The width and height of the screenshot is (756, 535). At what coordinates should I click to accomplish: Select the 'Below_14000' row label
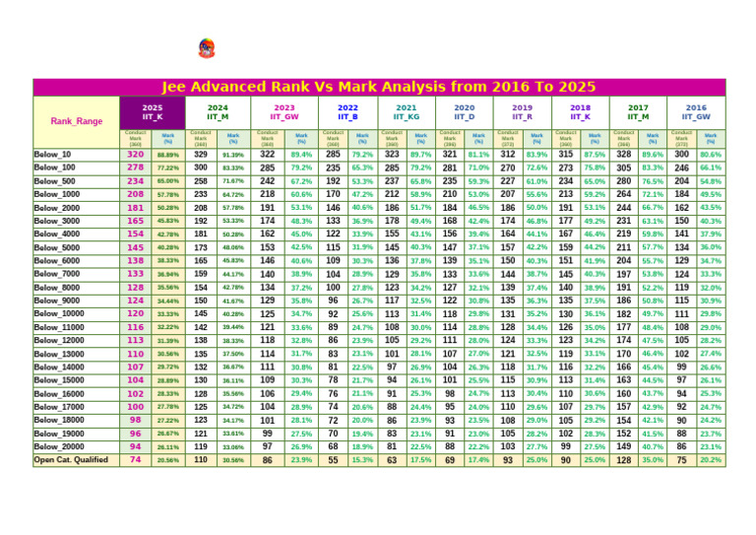pos(59,368)
